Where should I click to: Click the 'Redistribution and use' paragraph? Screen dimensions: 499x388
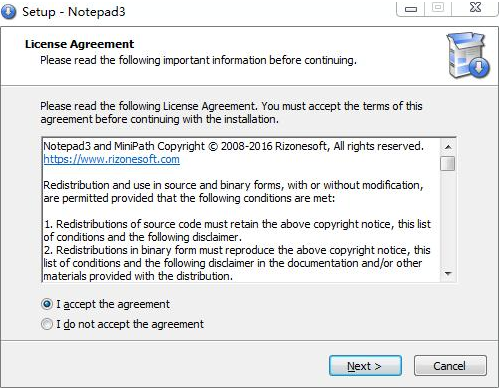tap(233, 192)
